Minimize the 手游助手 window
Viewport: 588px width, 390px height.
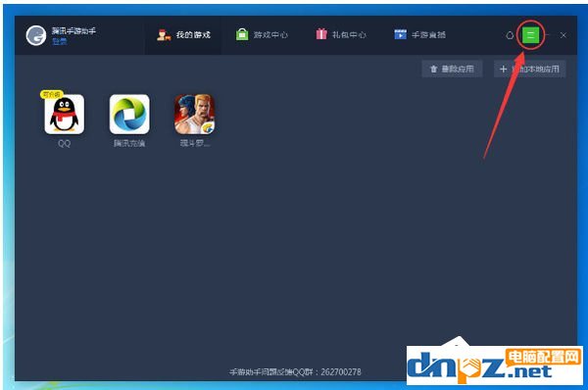(x=548, y=35)
